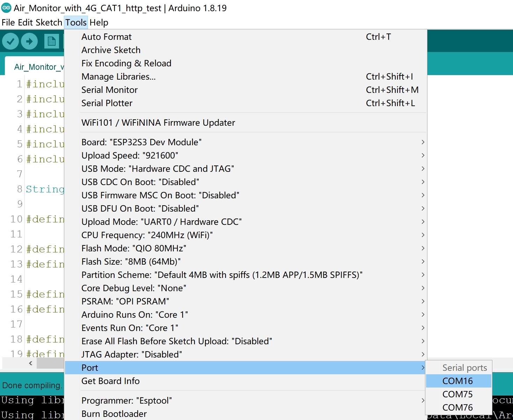
Task: Expand PSRAM OPI PSRAM submenu
Action: pos(245,301)
